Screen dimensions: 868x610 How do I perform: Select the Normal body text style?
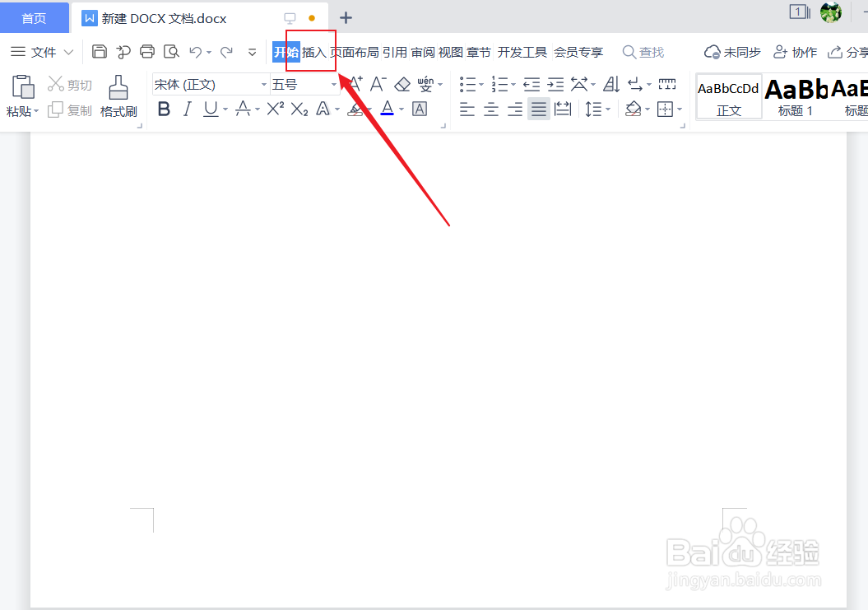(x=728, y=96)
